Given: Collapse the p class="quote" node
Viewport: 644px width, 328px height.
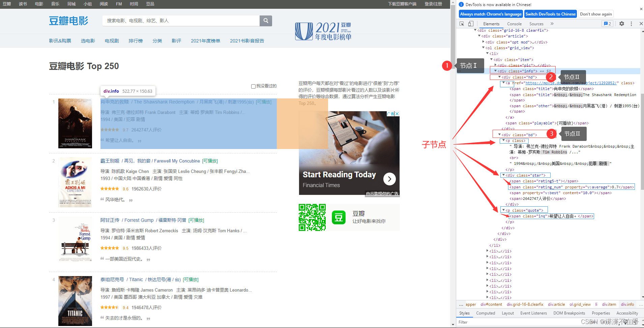Looking at the screenshot, I should (x=503, y=210).
